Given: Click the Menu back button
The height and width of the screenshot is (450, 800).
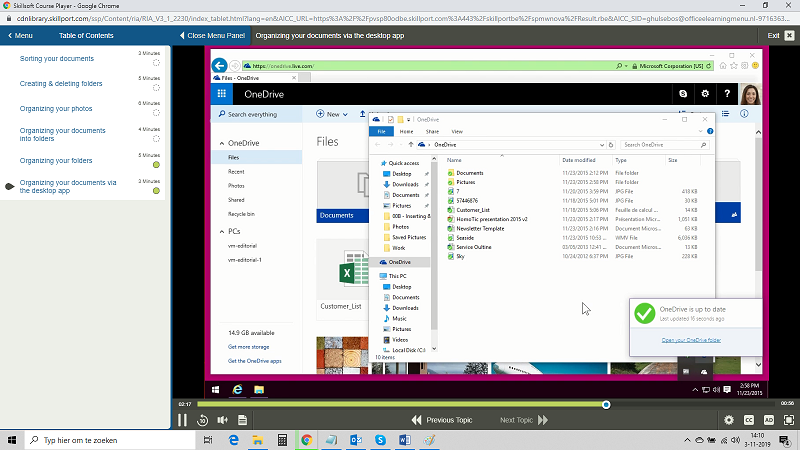Looking at the screenshot, I should tap(20, 36).
